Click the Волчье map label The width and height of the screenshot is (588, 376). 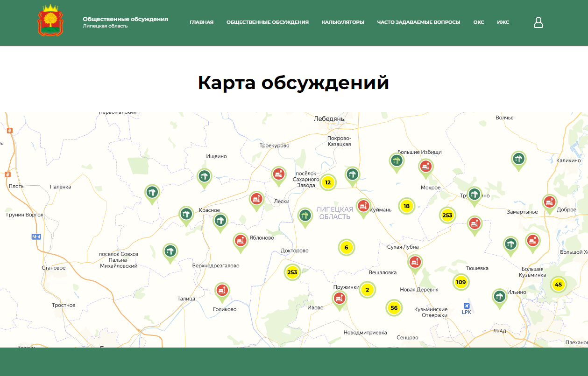point(504,118)
